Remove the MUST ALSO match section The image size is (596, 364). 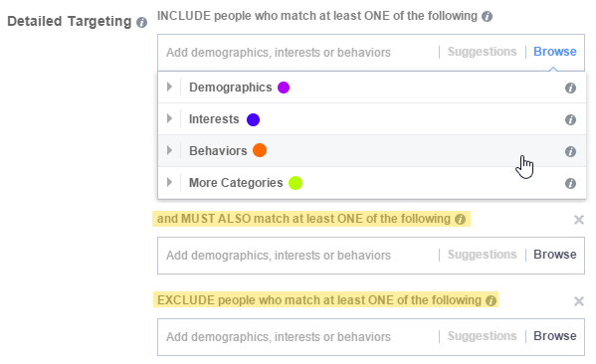pos(578,220)
